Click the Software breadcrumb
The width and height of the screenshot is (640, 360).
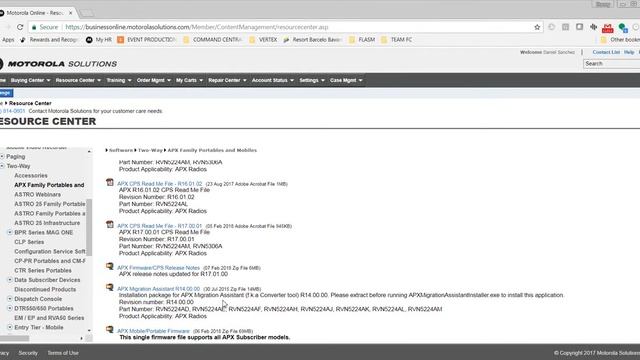tap(121, 150)
